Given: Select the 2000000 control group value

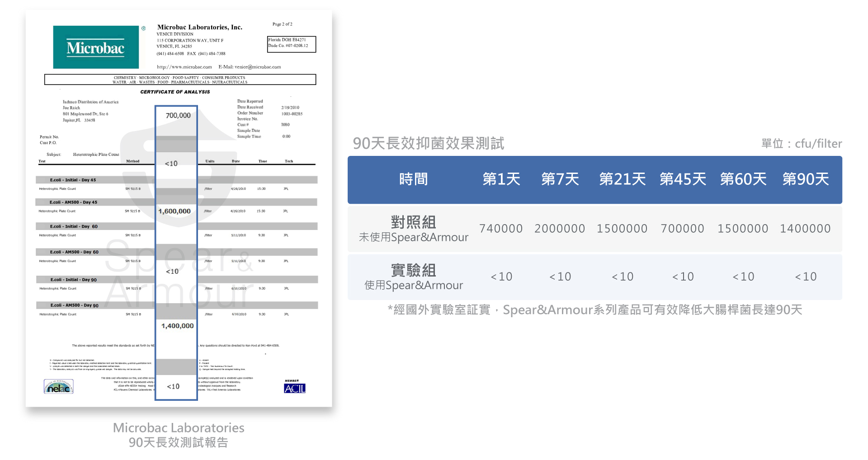Looking at the screenshot, I should 560,229.
